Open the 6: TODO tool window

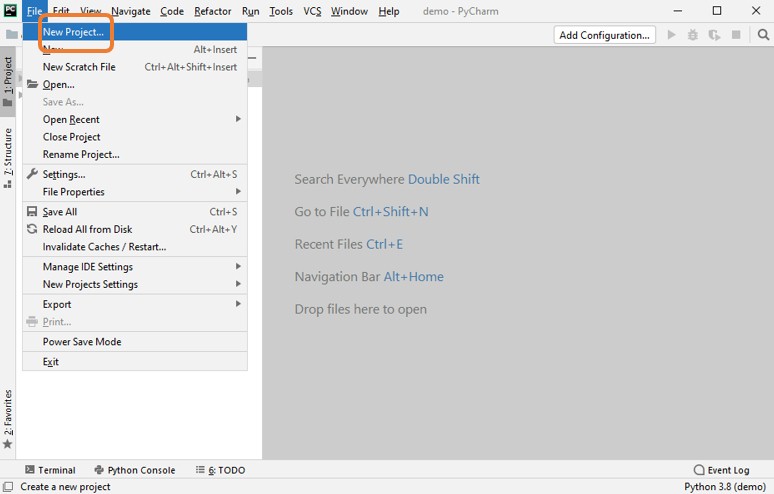point(221,470)
